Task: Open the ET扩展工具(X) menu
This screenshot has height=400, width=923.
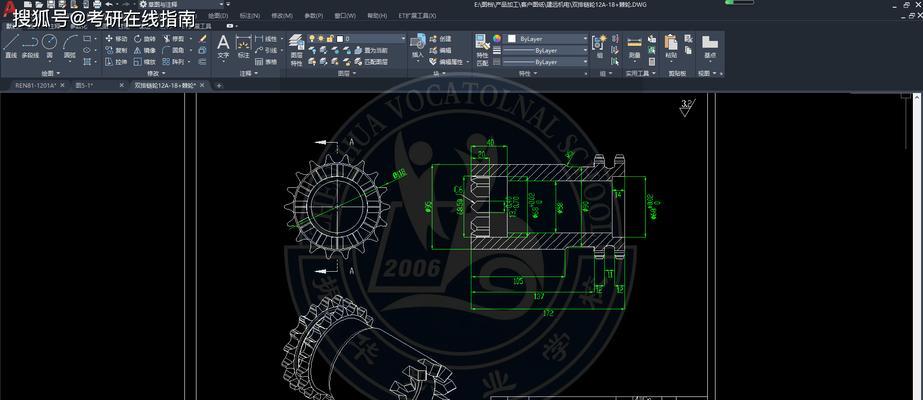Action: point(417,16)
